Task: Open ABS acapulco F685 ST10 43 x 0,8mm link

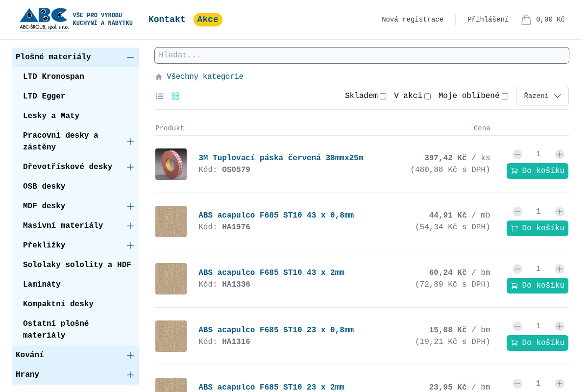Action: pyautogui.click(x=276, y=216)
